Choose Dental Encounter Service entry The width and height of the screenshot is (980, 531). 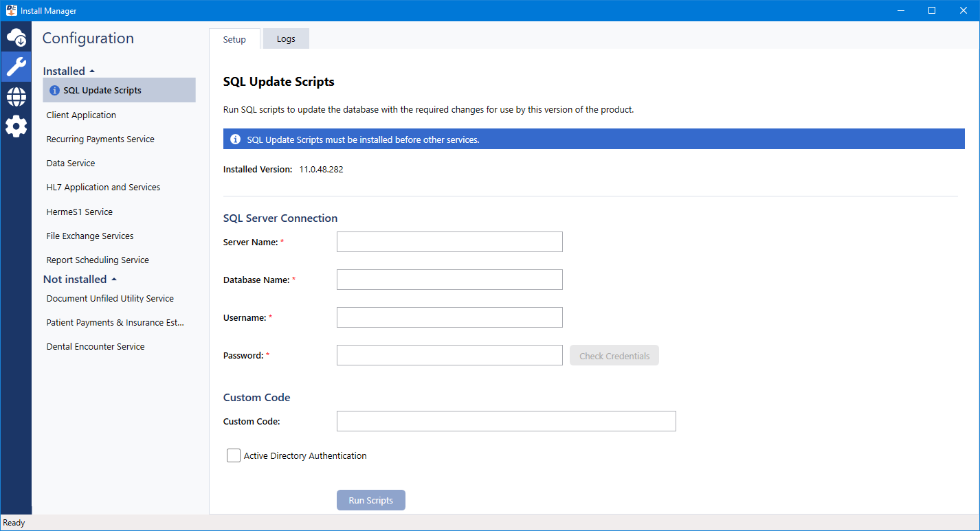tap(96, 347)
